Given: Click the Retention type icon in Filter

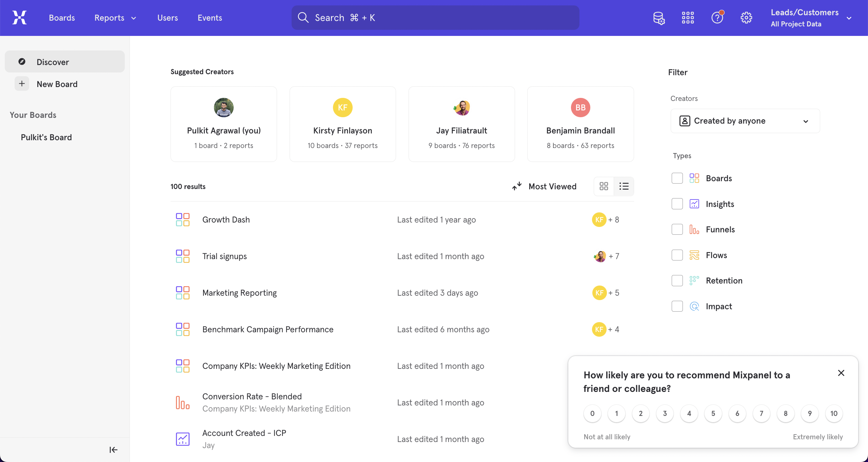Looking at the screenshot, I should click(694, 280).
